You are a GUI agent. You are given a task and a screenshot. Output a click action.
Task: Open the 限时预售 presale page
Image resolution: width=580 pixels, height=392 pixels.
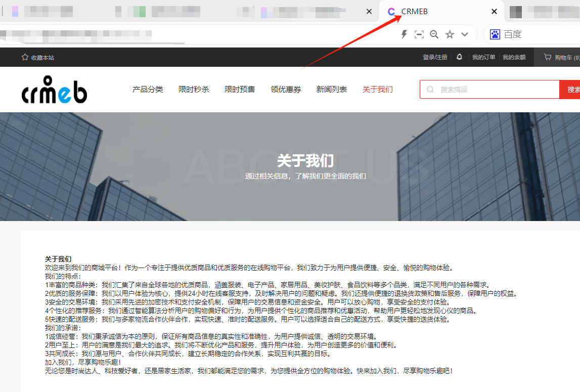coord(240,90)
